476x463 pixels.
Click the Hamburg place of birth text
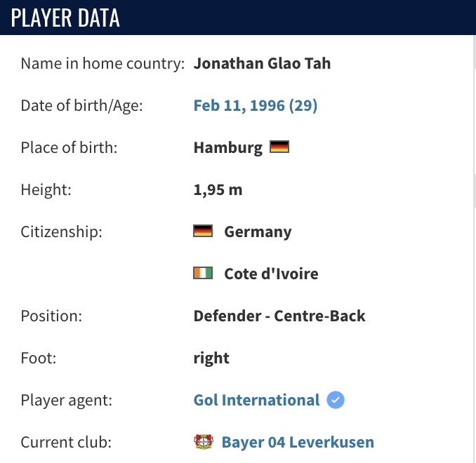pyautogui.click(x=228, y=148)
